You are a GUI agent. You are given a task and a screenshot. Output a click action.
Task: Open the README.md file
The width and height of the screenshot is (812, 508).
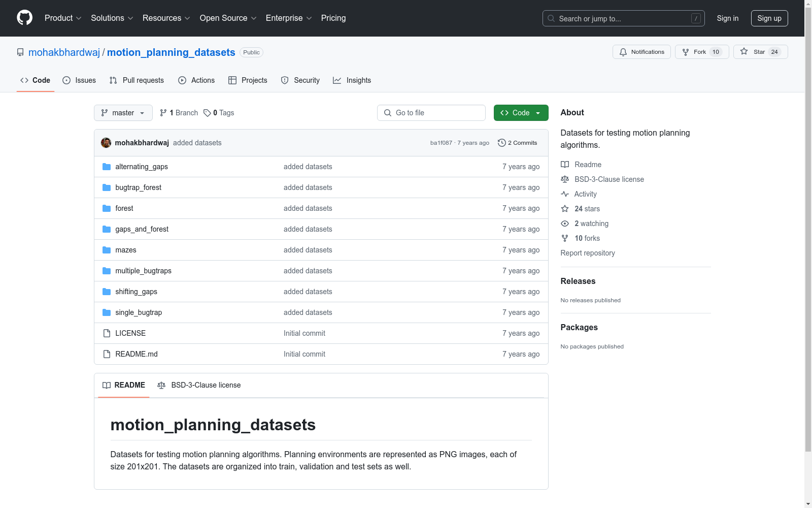point(137,354)
